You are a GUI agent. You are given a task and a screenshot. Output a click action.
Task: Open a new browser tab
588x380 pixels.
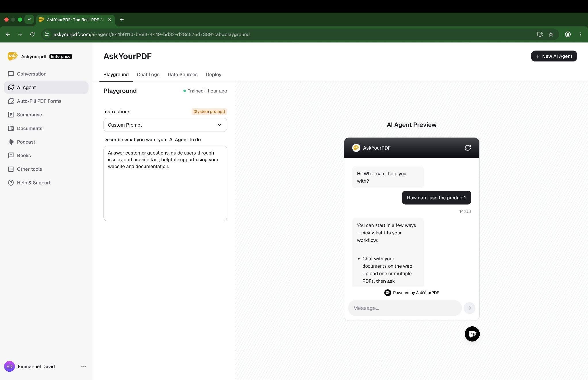click(x=122, y=20)
